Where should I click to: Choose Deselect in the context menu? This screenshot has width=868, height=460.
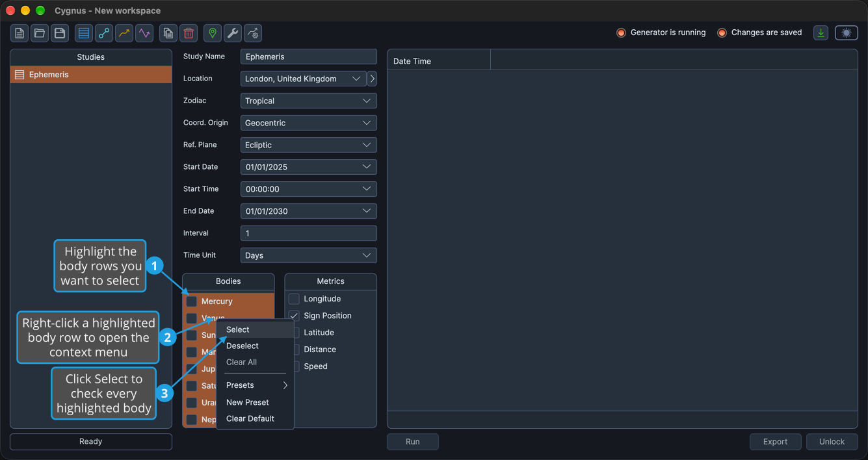coord(256,346)
